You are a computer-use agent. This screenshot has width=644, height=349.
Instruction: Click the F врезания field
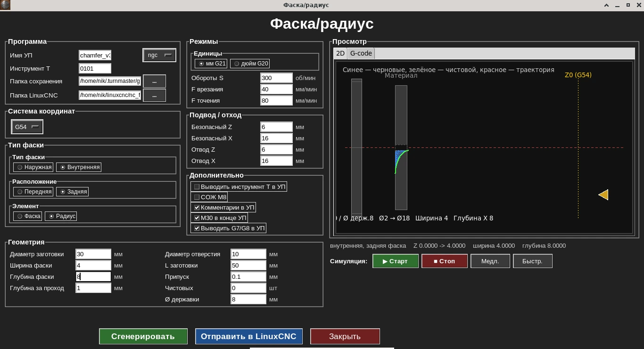(277, 89)
